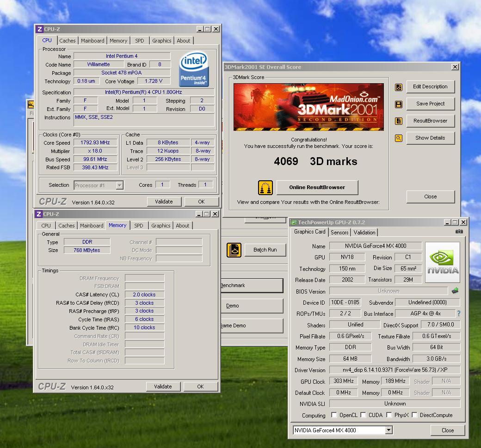
Task: Click the ResultBrowser button
Action: coord(431,121)
